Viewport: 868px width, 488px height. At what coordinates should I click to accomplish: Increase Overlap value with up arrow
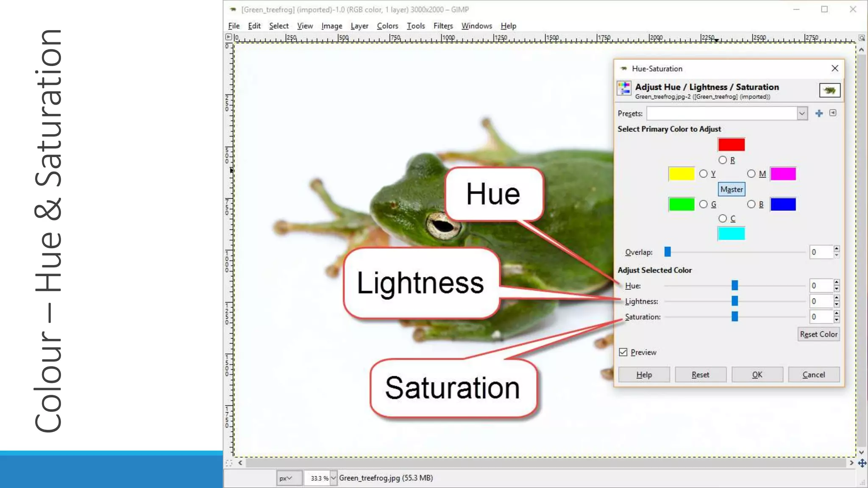click(x=837, y=249)
